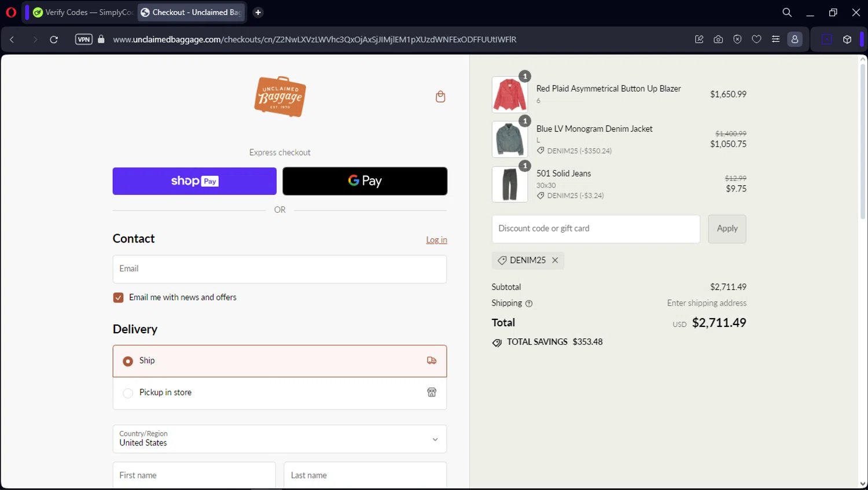Click the Opera browser menu icon
Viewport: 868px width, 490px height.
click(x=11, y=12)
